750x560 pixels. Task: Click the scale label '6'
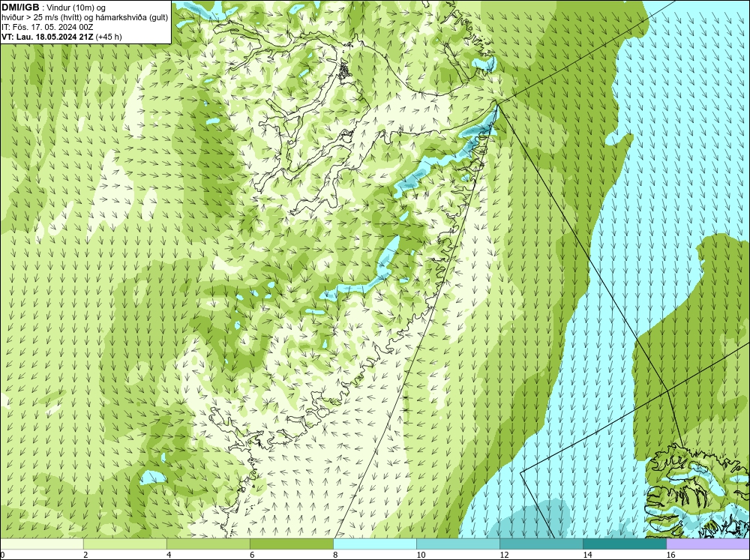tap(252, 555)
